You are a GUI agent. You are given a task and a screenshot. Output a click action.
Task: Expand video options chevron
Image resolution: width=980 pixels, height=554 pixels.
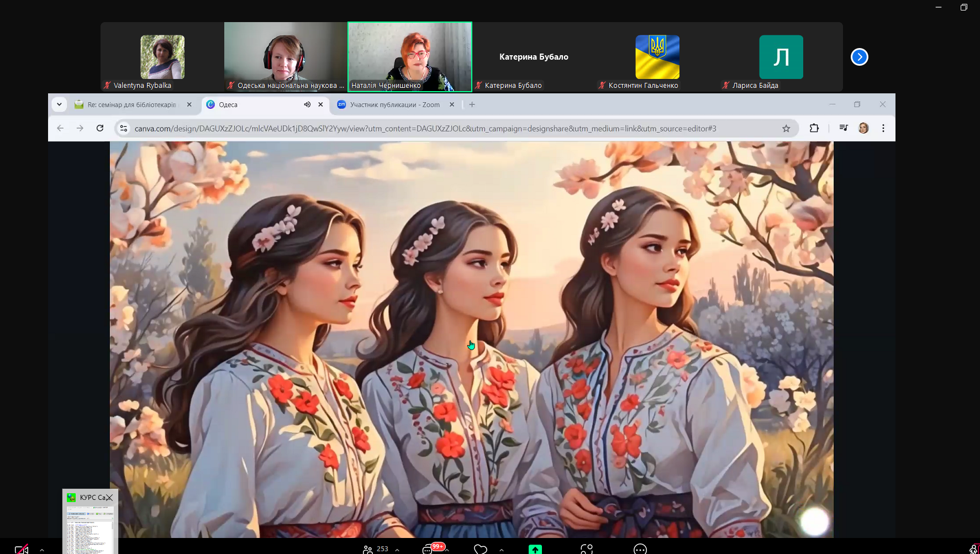coord(42,550)
